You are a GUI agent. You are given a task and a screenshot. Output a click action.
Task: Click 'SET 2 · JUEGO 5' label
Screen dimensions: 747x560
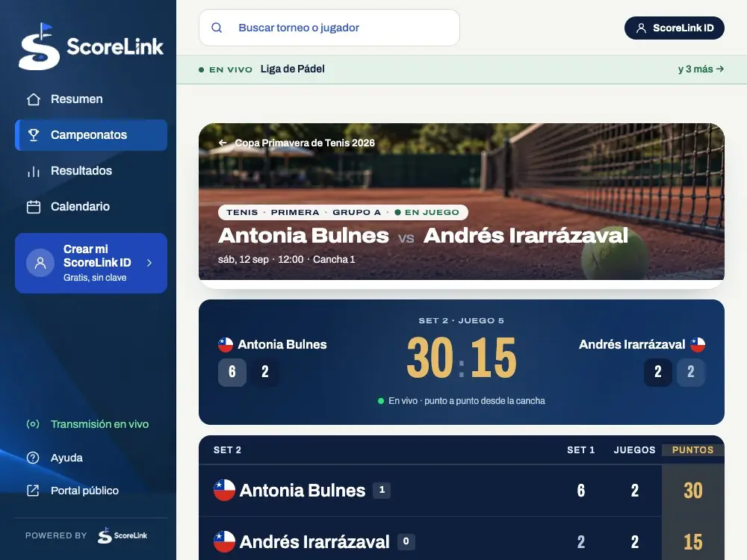pos(461,320)
